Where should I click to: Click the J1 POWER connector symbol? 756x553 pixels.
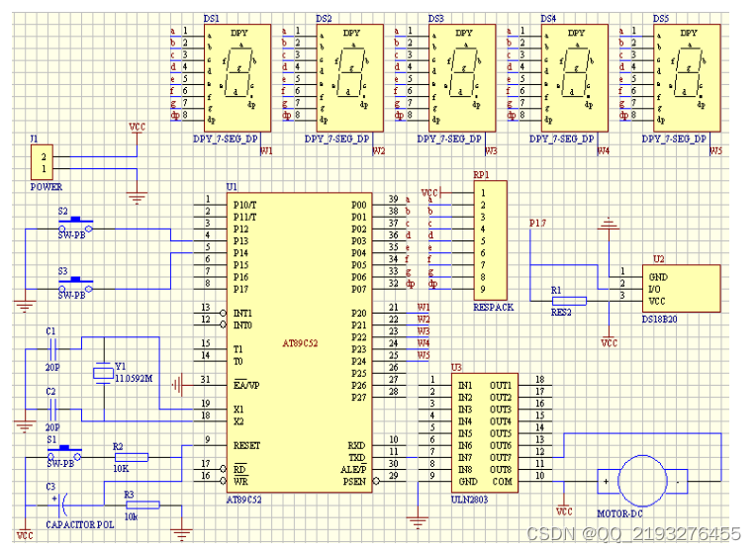pos(42,162)
